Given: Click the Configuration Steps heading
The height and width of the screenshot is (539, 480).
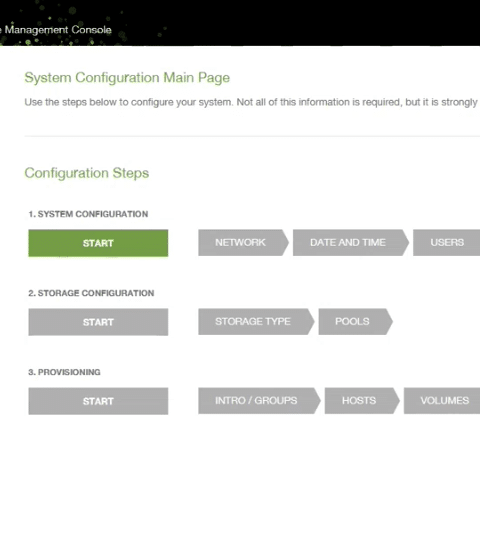Looking at the screenshot, I should [87, 173].
